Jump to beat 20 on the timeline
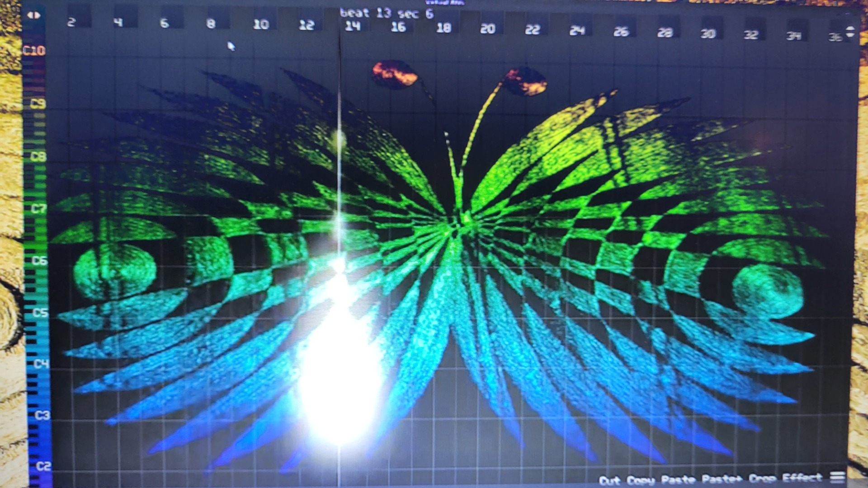 (488, 29)
